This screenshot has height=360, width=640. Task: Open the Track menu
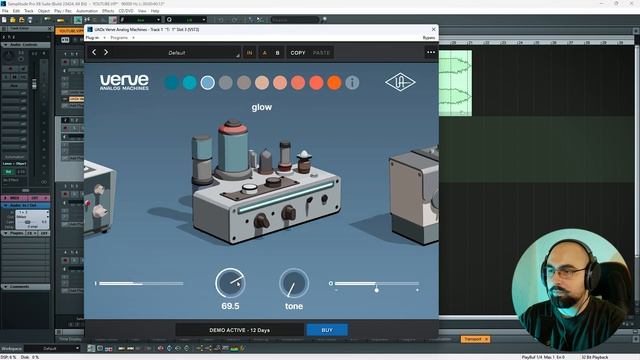pyautogui.click(x=29, y=11)
